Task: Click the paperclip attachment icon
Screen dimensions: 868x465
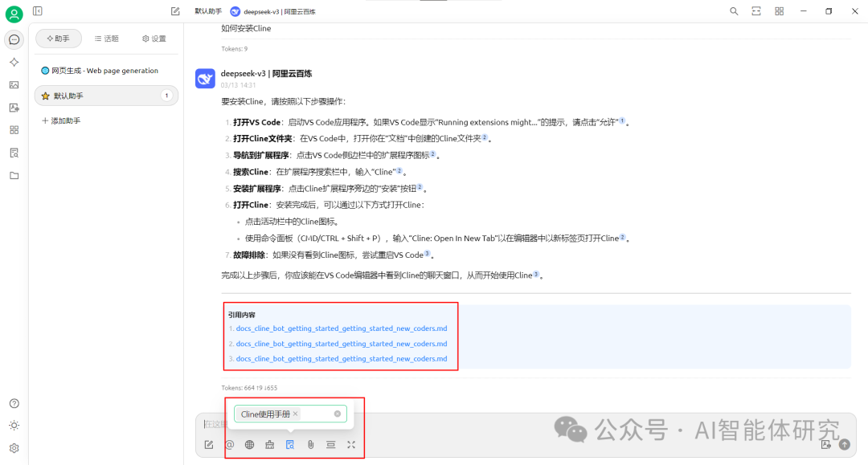Action: coord(310,445)
